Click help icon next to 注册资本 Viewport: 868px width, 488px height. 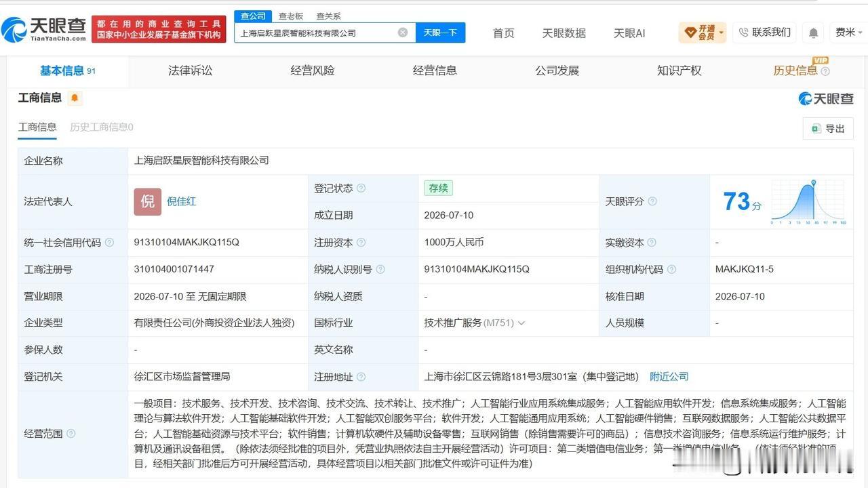(361, 243)
